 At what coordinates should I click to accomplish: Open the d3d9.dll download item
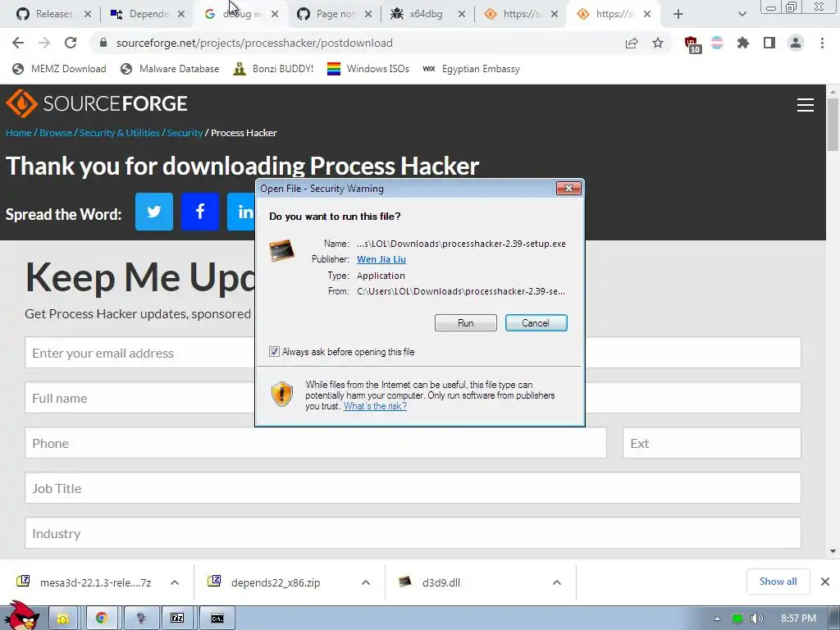tap(431, 582)
